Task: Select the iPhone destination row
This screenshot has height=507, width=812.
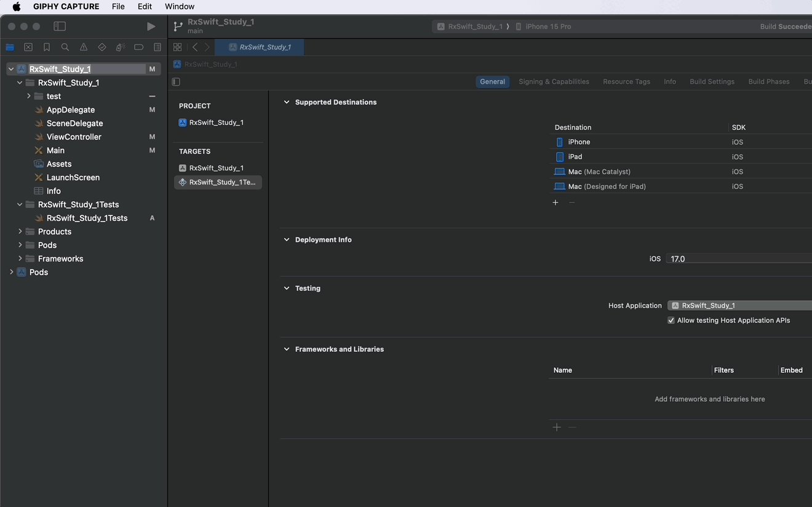Action: tap(680, 142)
